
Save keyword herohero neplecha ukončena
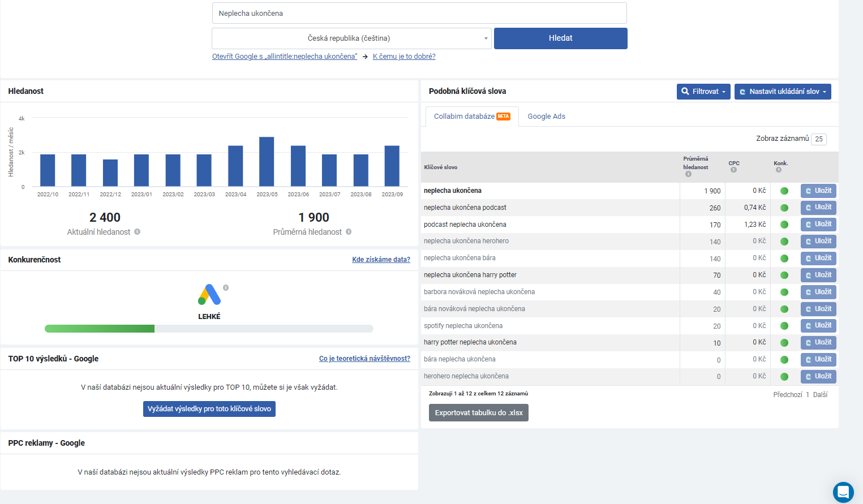click(x=818, y=377)
